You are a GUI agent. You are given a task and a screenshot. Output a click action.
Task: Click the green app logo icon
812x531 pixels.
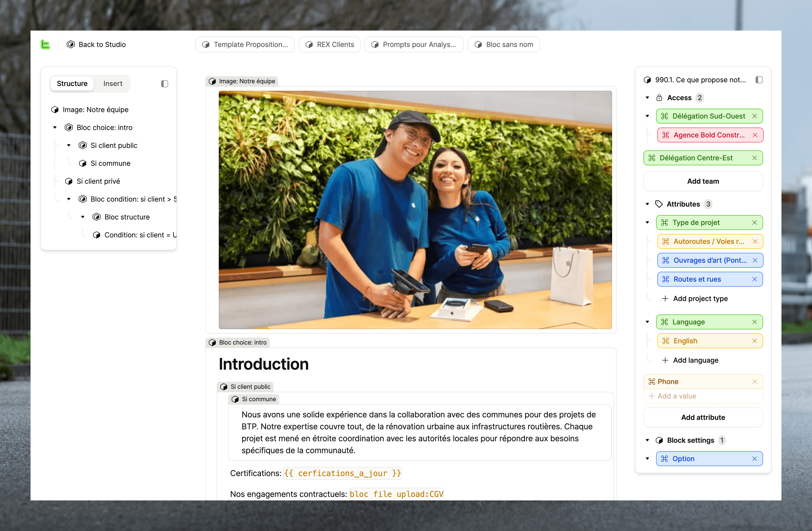[x=45, y=44]
